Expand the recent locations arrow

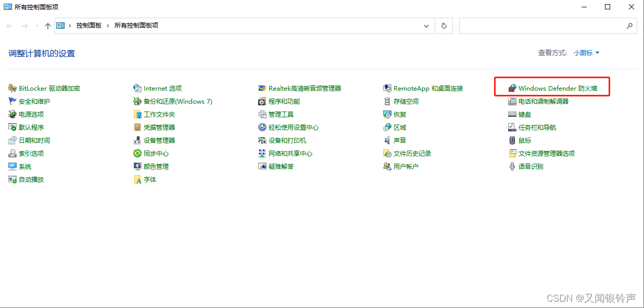pos(37,26)
